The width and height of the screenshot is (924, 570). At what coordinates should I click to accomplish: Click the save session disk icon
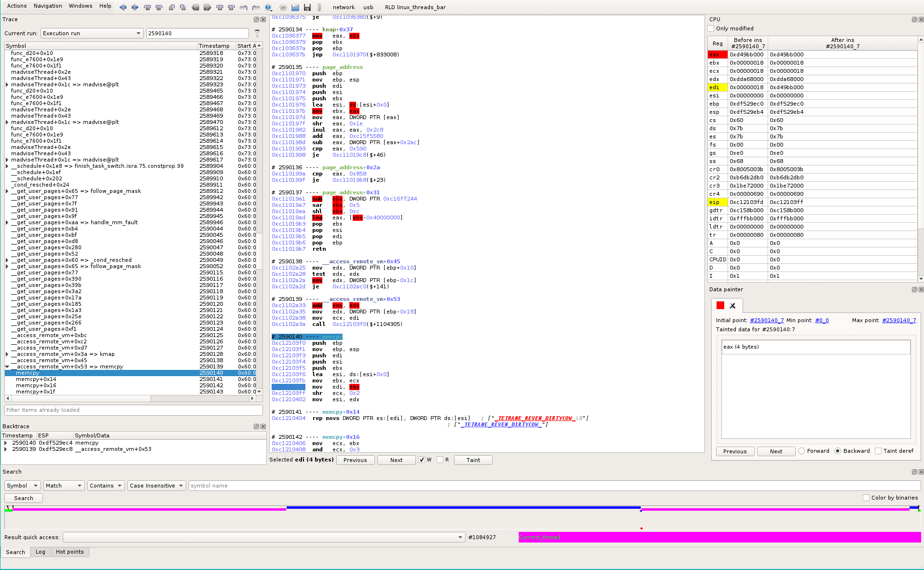pyautogui.click(x=307, y=7)
